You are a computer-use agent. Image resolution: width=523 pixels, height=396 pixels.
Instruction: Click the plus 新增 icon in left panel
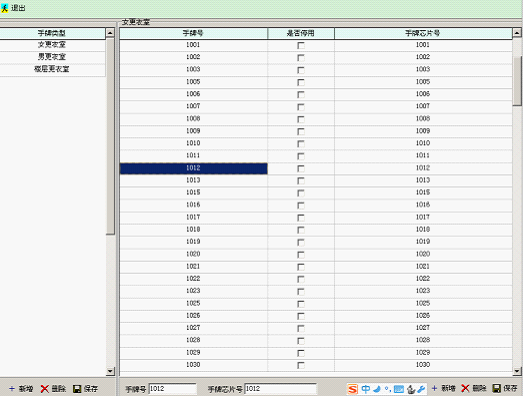(12, 389)
